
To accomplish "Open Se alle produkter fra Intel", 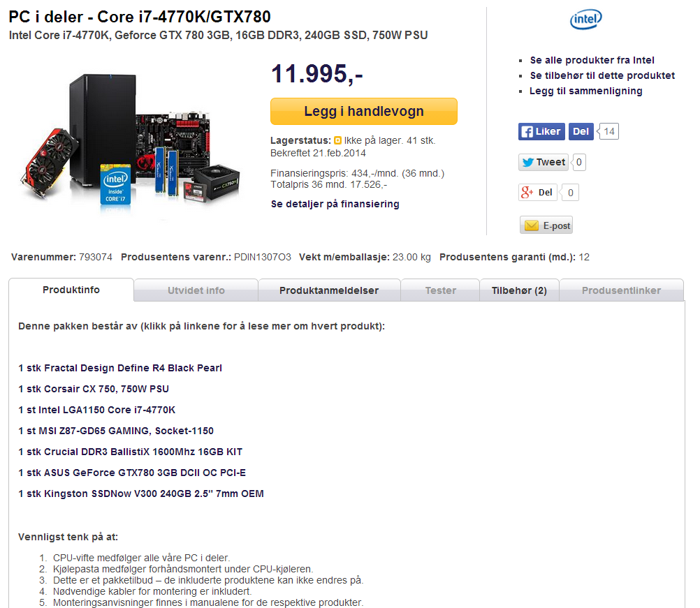I will pos(592,60).
